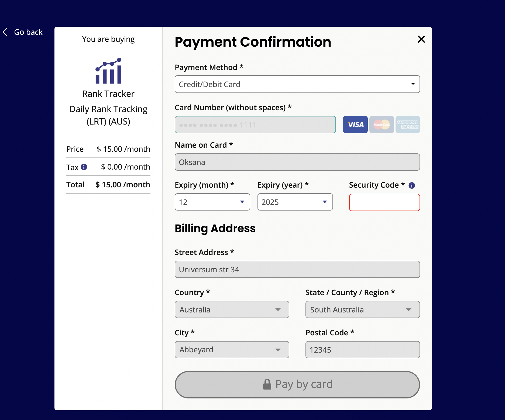Viewport: 505px width, 420px height.
Task: Open the Expiry month dropdown
Action: (x=212, y=202)
